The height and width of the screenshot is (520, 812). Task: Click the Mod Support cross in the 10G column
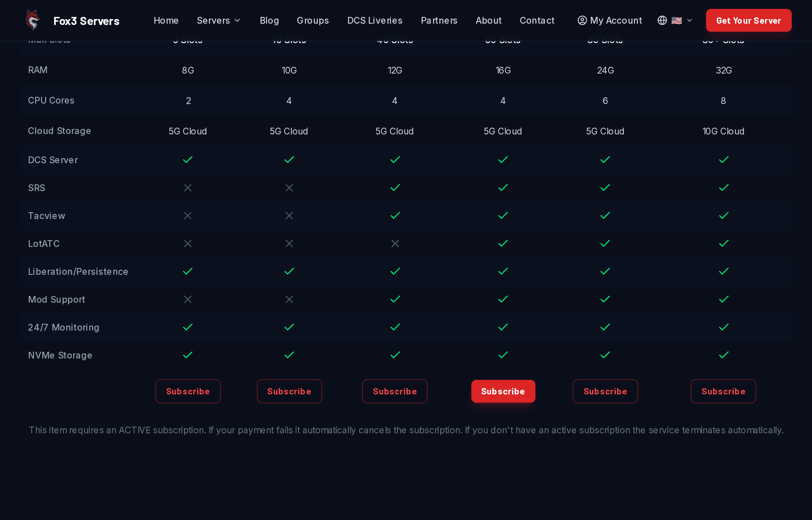tap(289, 299)
